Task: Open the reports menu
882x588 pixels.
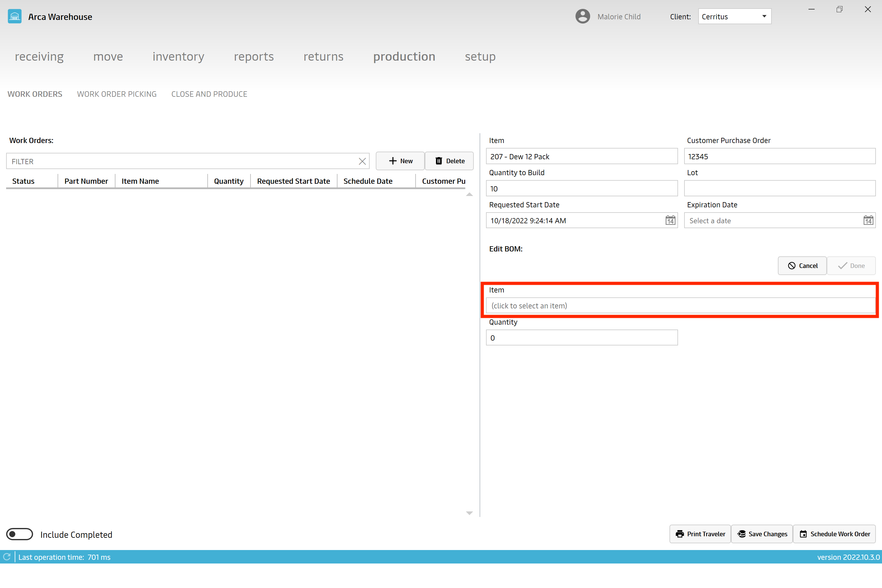Action: [x=254, y=56]
